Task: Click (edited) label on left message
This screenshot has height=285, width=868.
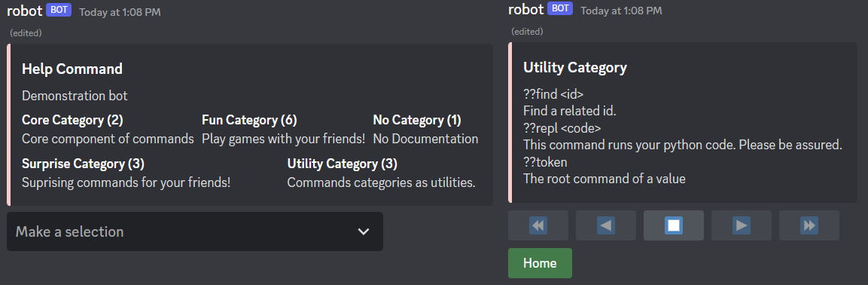Action: (26, 33)
